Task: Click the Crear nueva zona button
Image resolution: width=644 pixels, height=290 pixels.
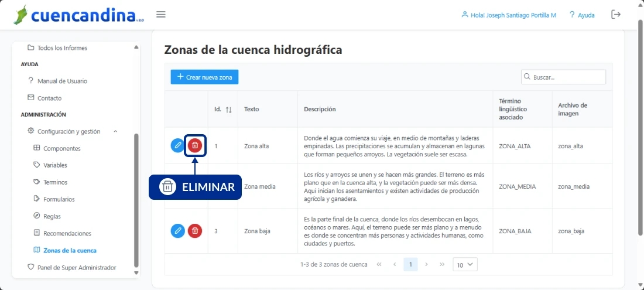Action: tap(204, 77)
